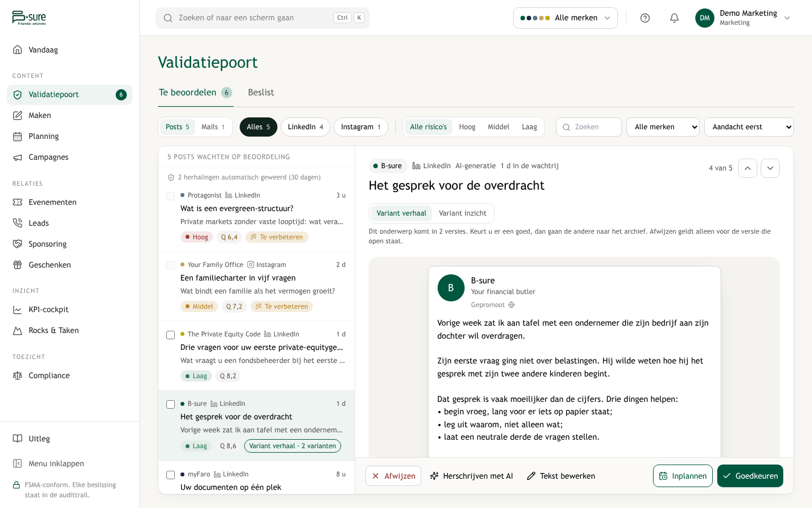This screenshot has width=812, height=508.
Task: Filter by Hoog risk
Action: pyautogui.click(x=467, y=127)
